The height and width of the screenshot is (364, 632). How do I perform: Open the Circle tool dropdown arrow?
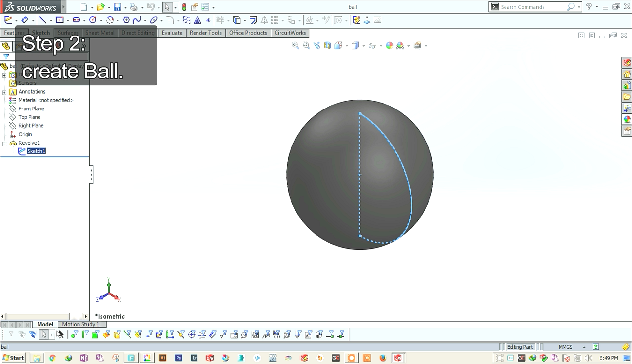[x=101, y=20]
